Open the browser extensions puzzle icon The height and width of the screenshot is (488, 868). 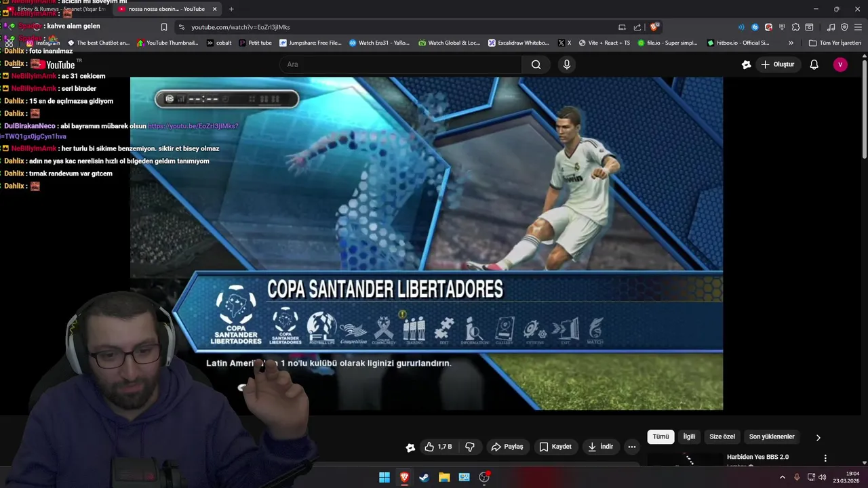click(x=795, y=27)
